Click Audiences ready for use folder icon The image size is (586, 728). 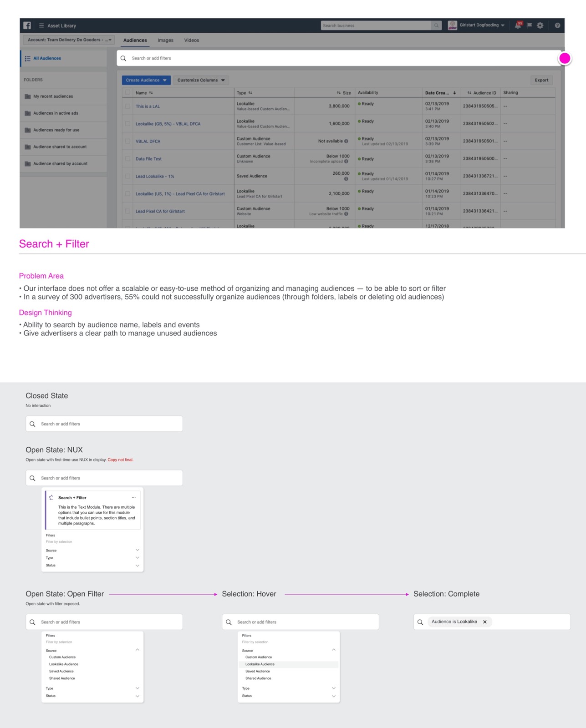(28, 130)
